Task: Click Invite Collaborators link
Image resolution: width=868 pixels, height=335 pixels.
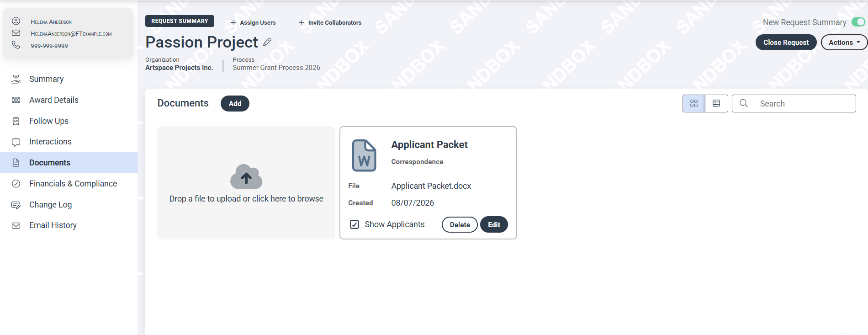Action: (x=334, y=23)
